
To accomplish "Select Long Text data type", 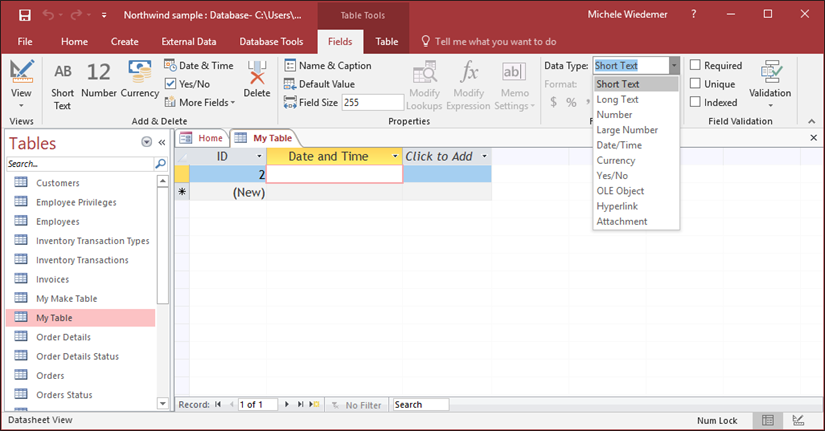I will click(x=636, y=99).
